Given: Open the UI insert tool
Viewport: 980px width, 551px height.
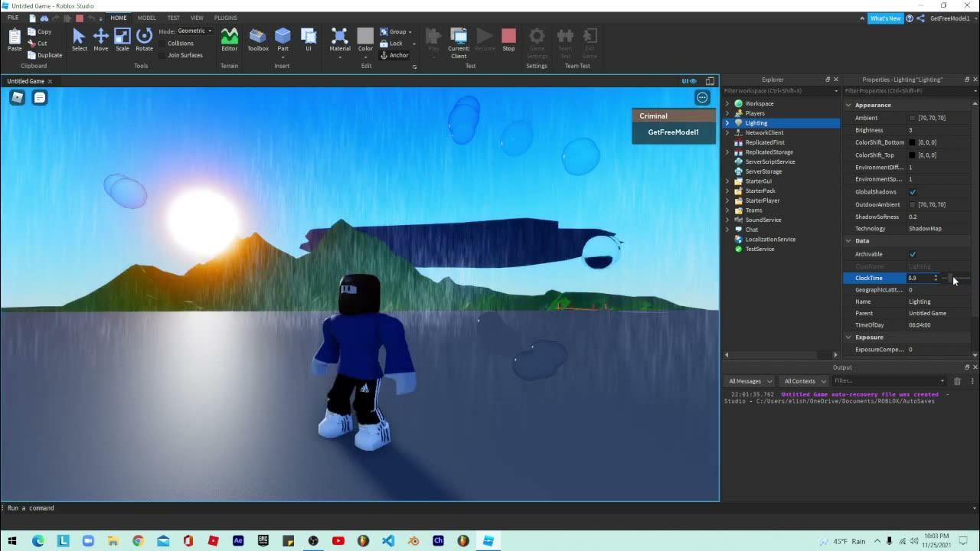Looking at the screenshot, I should (x=309, y=40).
